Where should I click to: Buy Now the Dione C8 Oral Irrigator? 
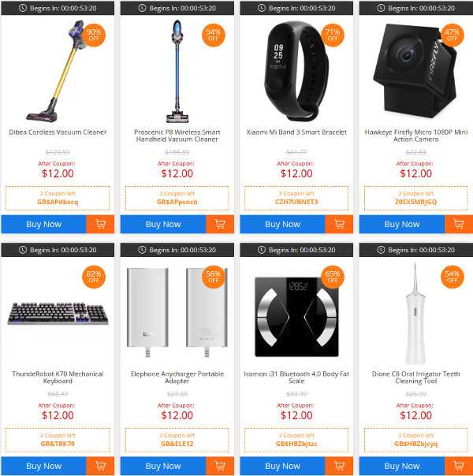[x=402, y=466]
